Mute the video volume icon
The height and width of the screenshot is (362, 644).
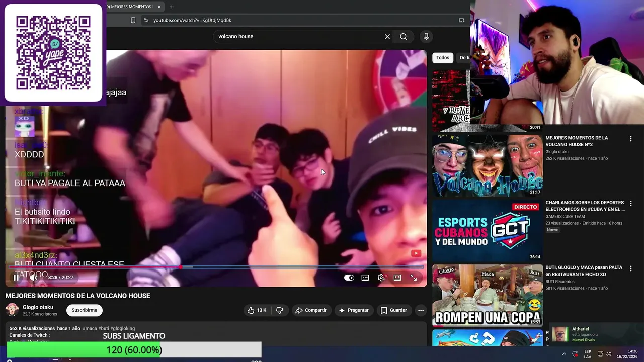click(33, 277)
